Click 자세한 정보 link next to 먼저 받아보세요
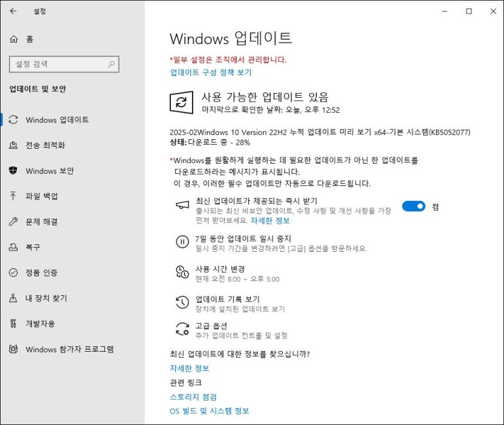Image resolution: width=504 pixels, height=425 pixels. tap(270, 221)
